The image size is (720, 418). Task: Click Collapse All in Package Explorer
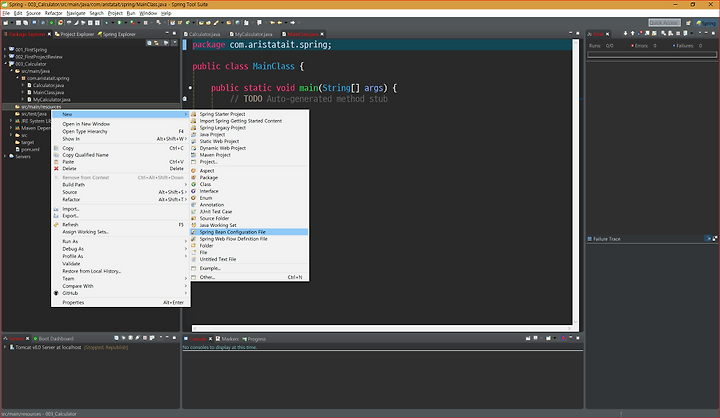click(x=149, y=43)
